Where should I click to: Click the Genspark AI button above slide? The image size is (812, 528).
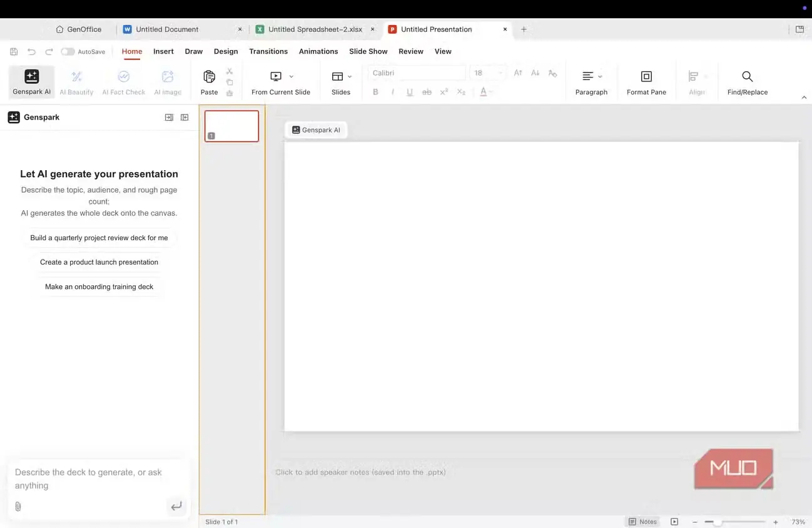(x=316, y=130)
